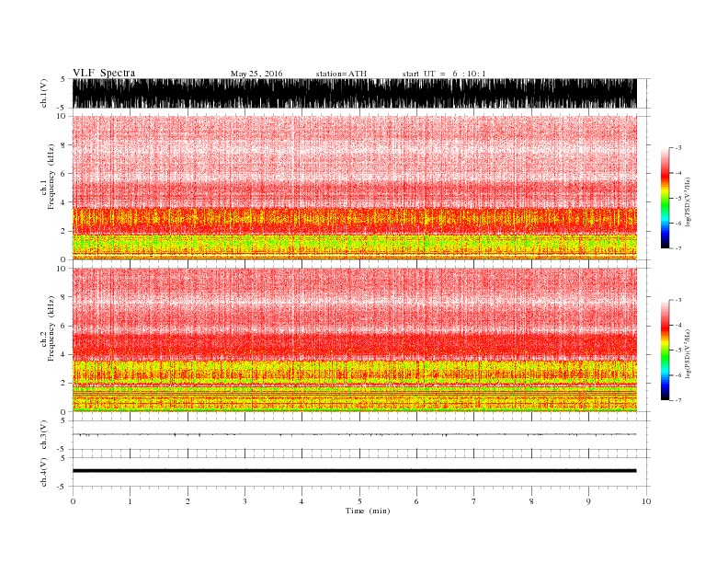The height and width of the screenshot is (563, 728).
Task: Click time axis tick label "3"
Action: pyautogui.click(x=245, y=501)
